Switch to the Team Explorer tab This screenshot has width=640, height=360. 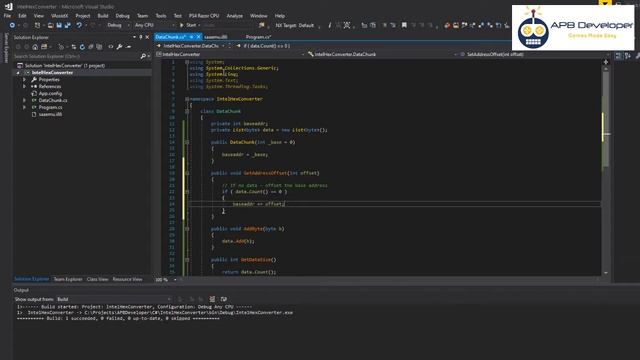coord(68,280)
